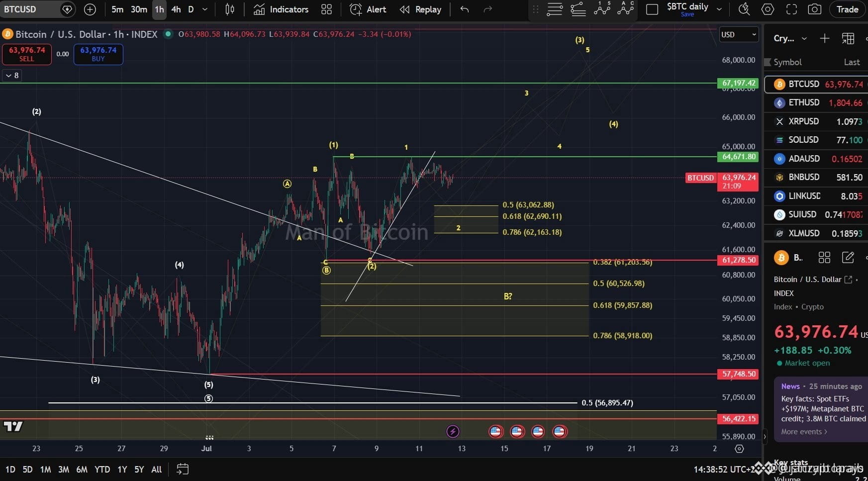
Task: Open the Indicators dialog
Action: pyautogui.click(x=281, y=9)
